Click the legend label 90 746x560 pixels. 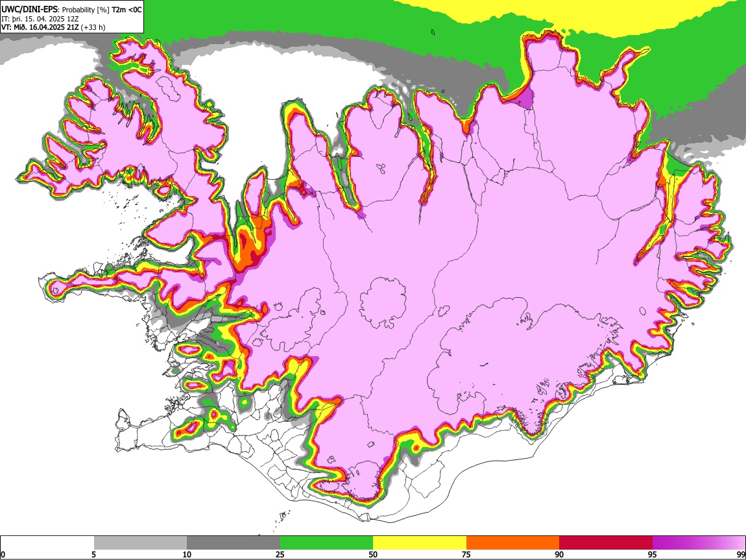click(x=559, y=554)
